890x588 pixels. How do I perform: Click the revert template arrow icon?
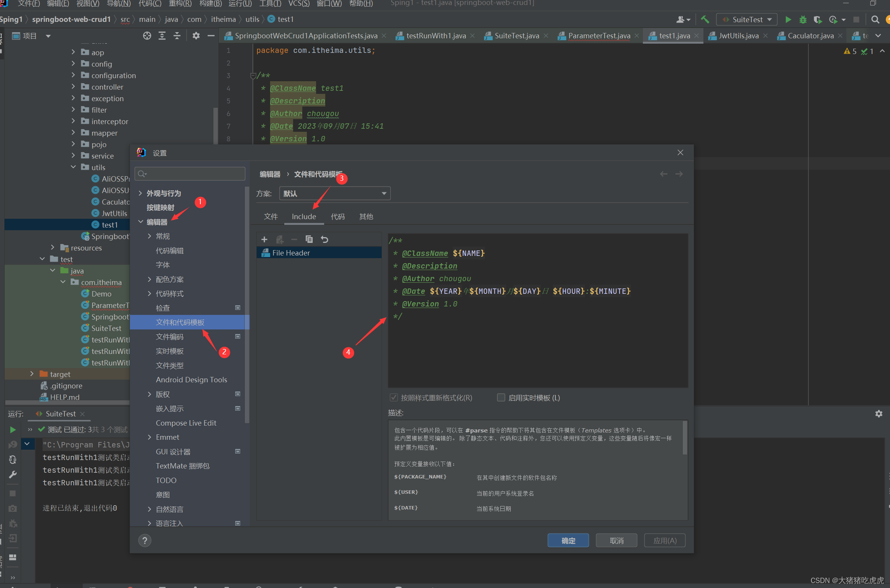click(325, 239)
